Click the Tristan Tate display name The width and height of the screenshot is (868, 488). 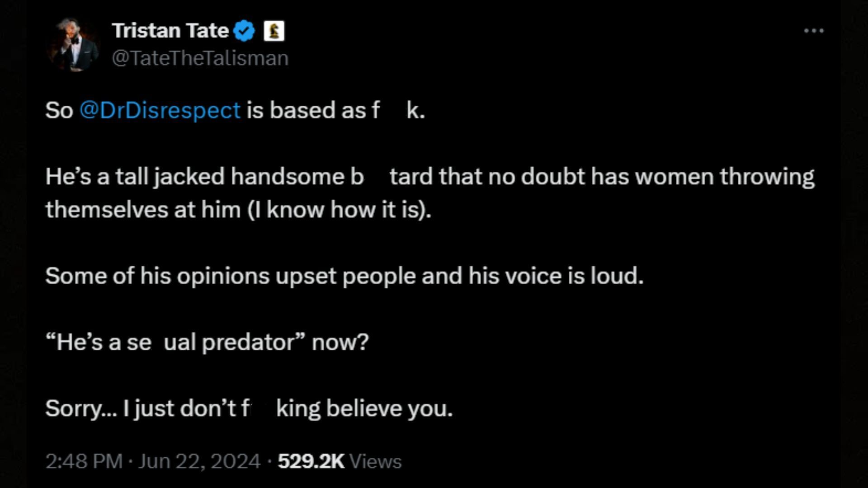[x=170, y=31]
